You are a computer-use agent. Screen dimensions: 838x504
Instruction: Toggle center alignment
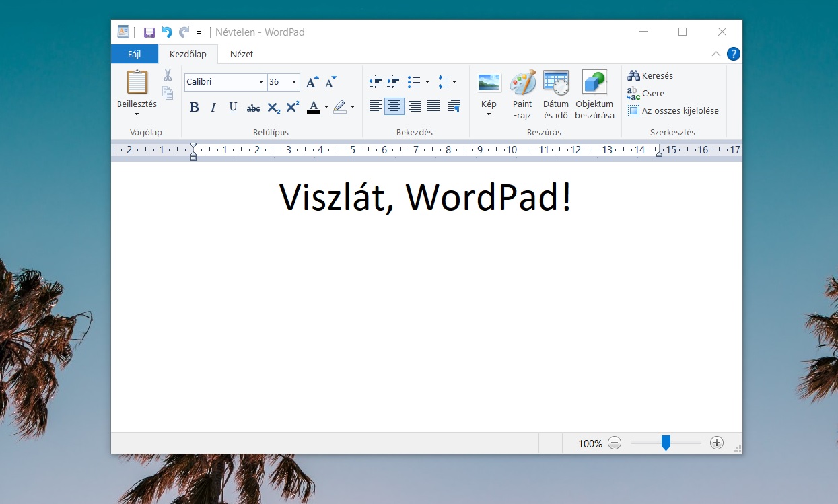click(394, 106)
